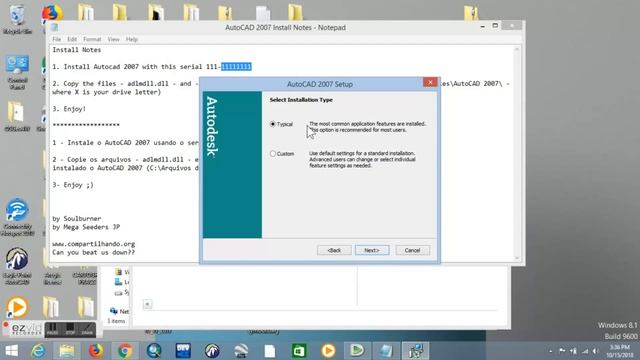Open the Notepad Format menu

[x=92, y=39]
